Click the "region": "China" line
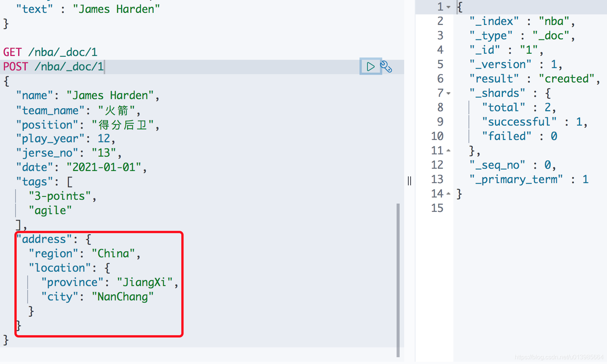 pos(84,254)
